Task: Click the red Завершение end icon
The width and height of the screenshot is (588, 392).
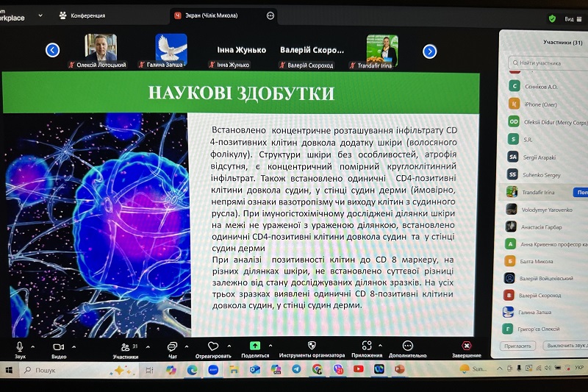Action: pyautogui.click(x=466, y=345)
